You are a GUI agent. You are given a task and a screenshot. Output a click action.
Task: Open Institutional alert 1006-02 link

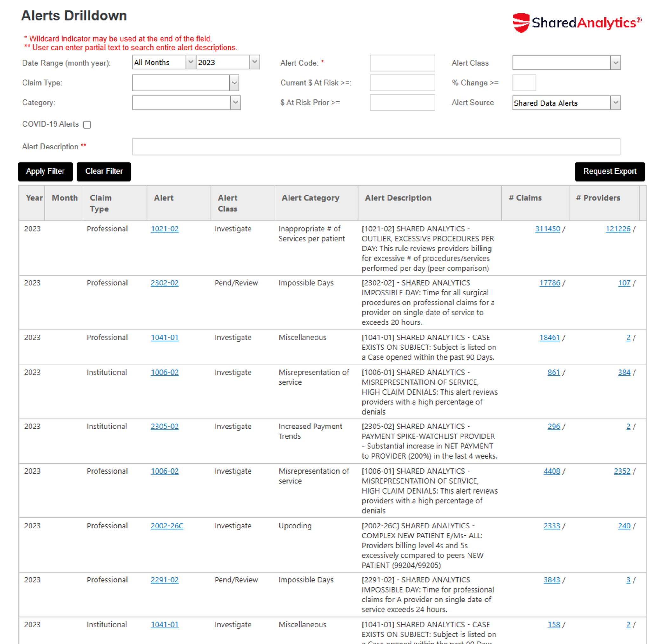(164, 372)
